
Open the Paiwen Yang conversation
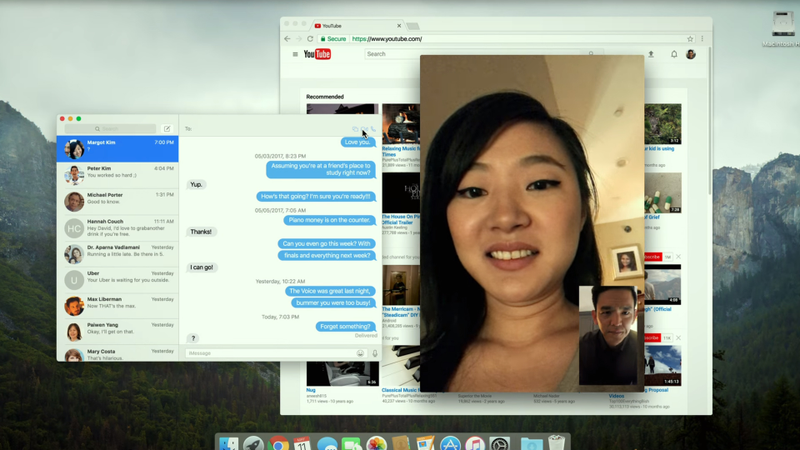coord(117,332)
